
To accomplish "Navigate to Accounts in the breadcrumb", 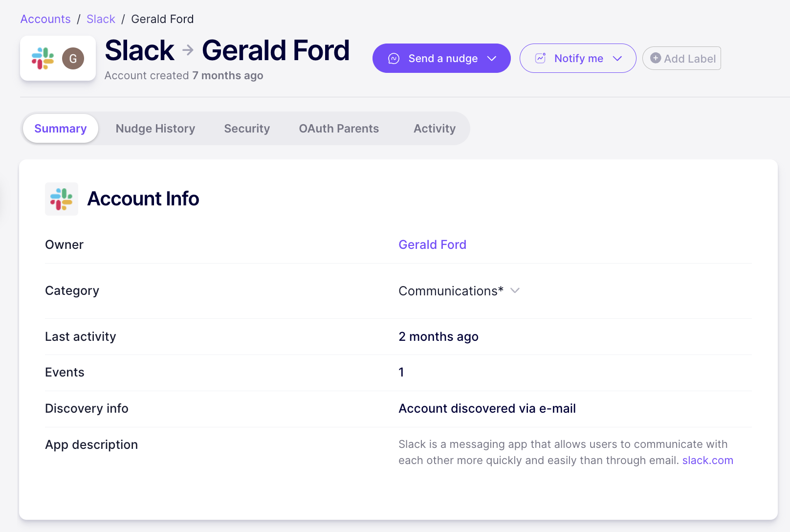I will click(x=45, y=19).
